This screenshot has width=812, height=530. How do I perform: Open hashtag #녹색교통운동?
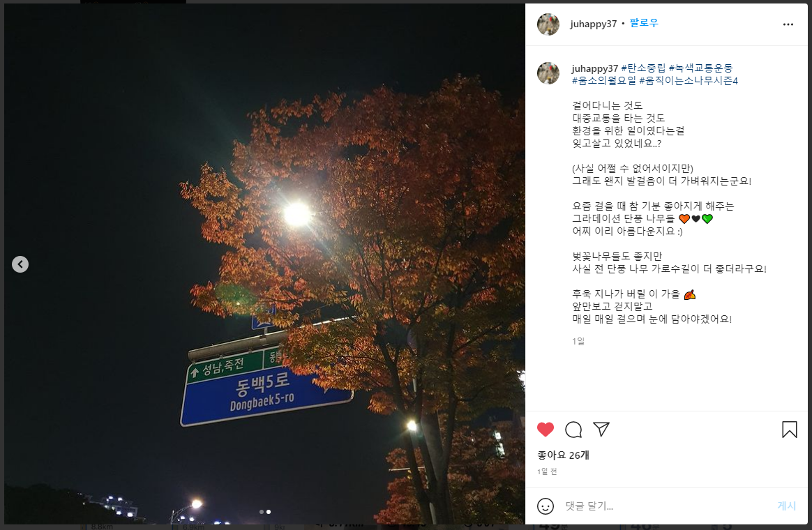(700, 68)
